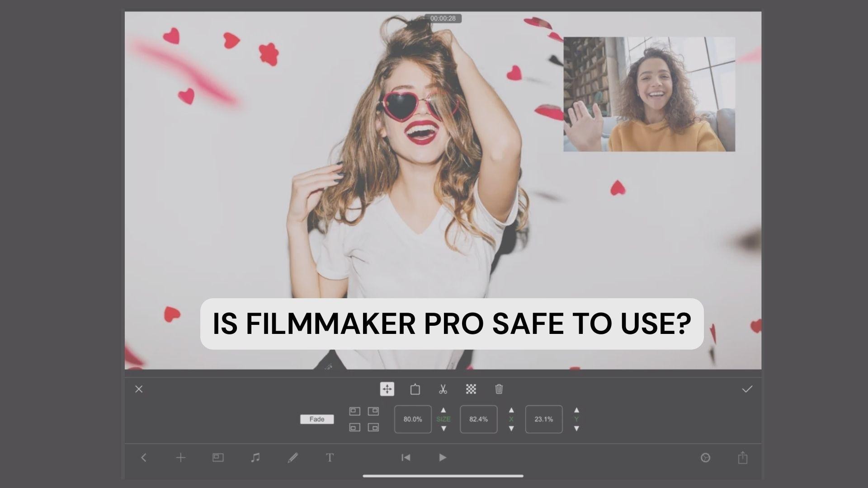
Task: Open the picture-in-picture overlay tool
Action: click(x=218, y=457)
